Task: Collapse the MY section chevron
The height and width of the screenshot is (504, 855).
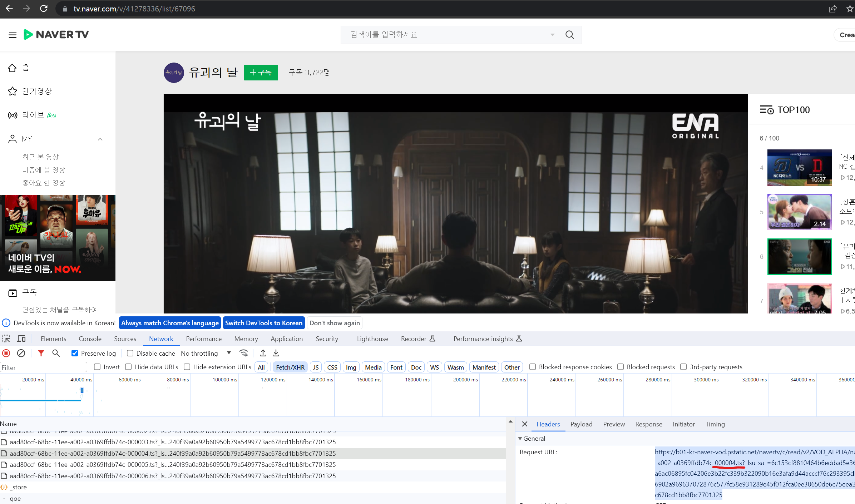Action: [100, 139]
